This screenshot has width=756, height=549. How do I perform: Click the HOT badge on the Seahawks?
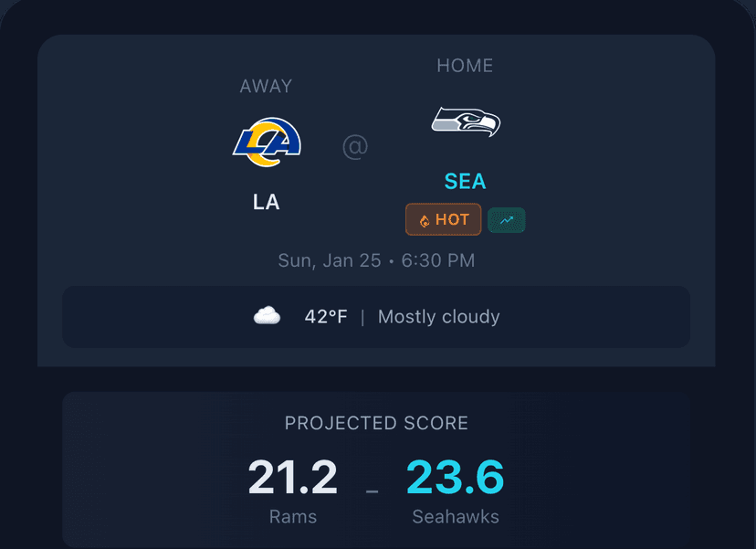443,219
